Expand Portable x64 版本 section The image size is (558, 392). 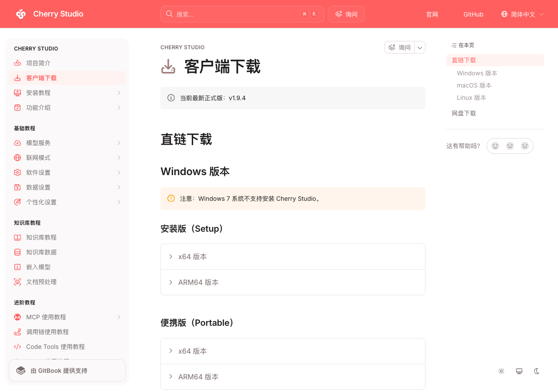(x=293, y=351)
